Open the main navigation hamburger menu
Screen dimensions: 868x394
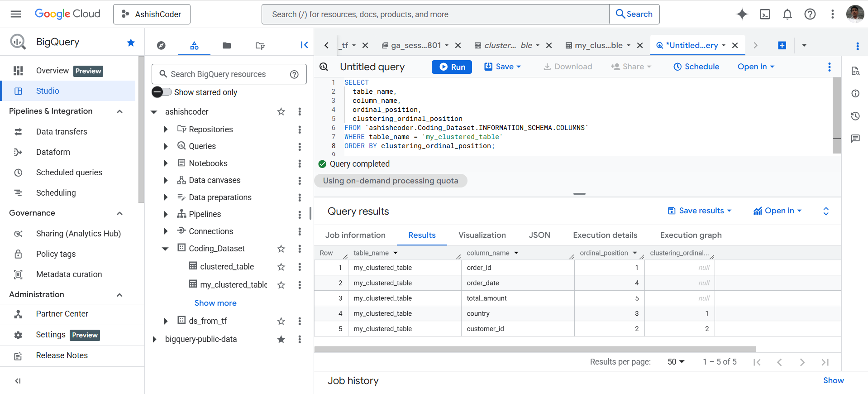click(16, 14)
